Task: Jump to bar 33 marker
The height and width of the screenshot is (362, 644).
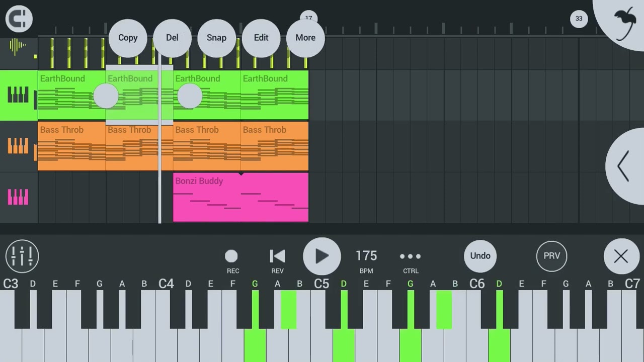Action: [579, 19]
